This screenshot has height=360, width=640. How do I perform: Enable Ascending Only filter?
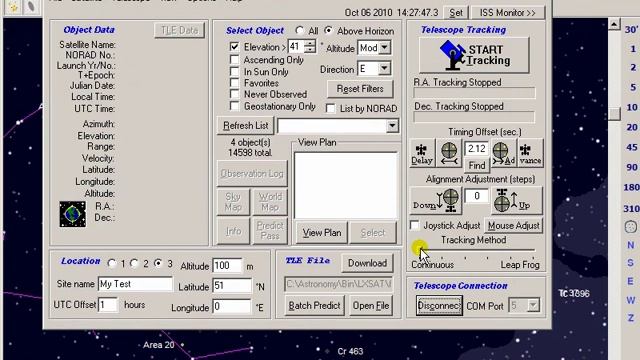pos(234,60)
